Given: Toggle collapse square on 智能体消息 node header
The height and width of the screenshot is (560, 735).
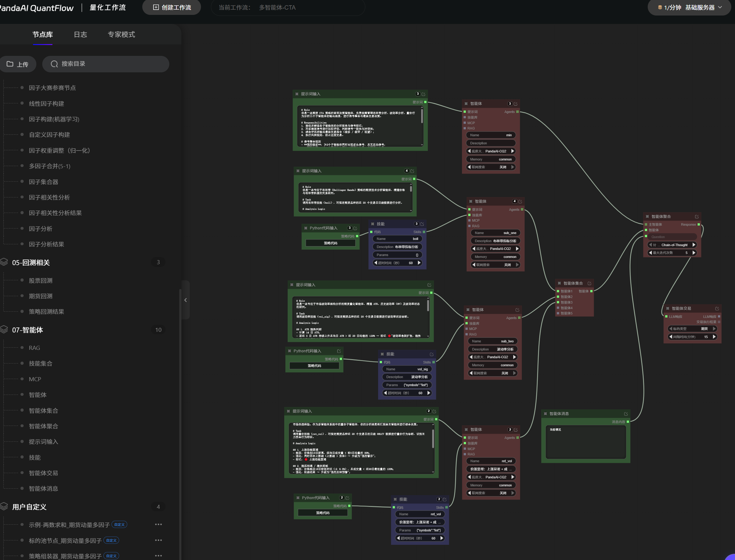Looking at the screenshot, I should (545, 414).
